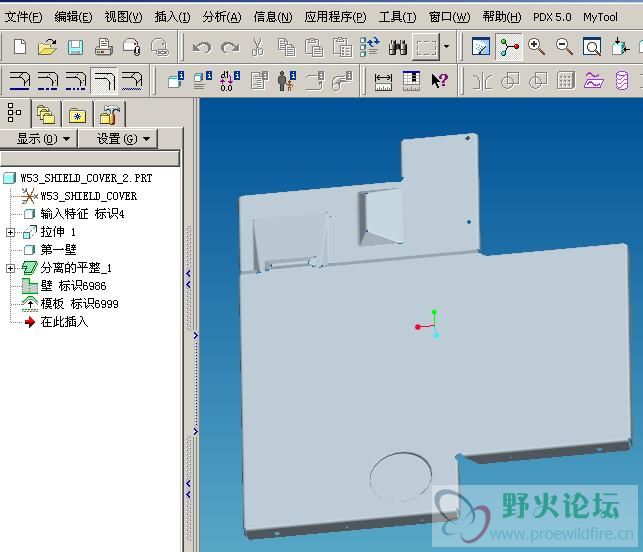Image resolution: width=643 pixels, height=552 pixels.
Task: Click the Repaint screen icon
Action: click(x=481, y=47)
